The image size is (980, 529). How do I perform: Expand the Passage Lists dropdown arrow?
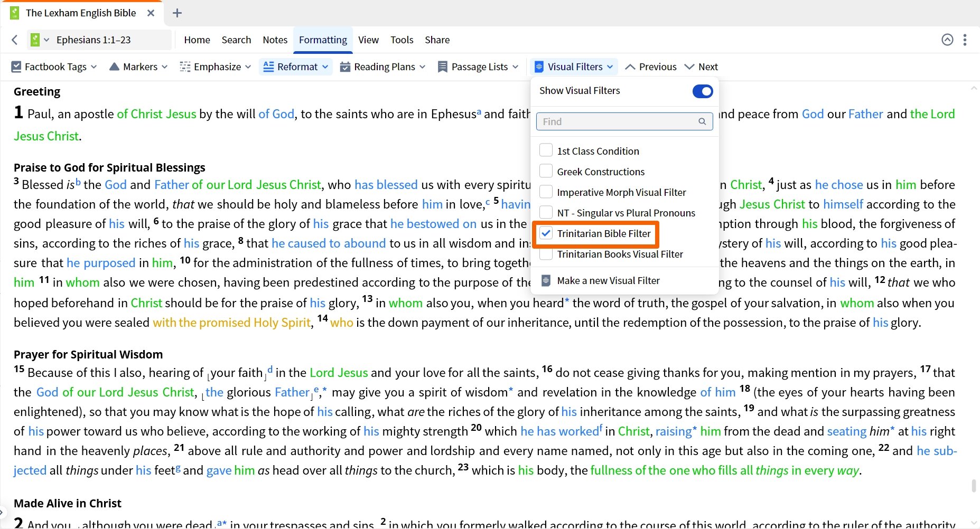515,67
